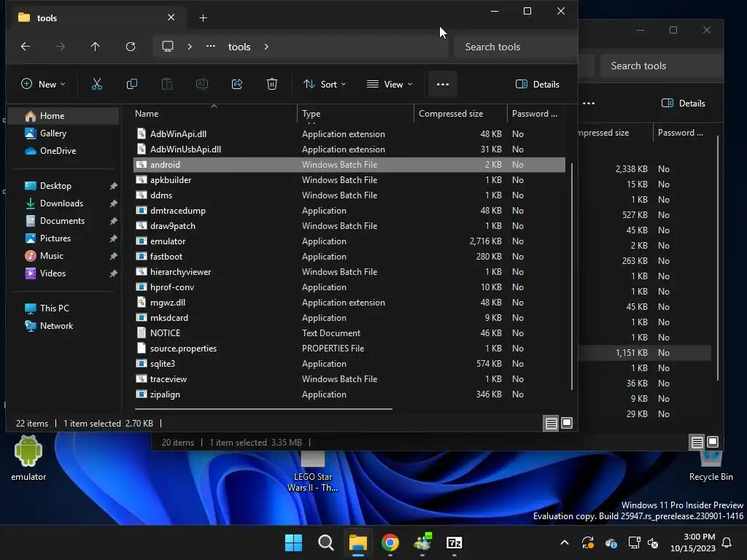
Task: Click the Cut scissors icon in toolbar
Action: point(97,85)
